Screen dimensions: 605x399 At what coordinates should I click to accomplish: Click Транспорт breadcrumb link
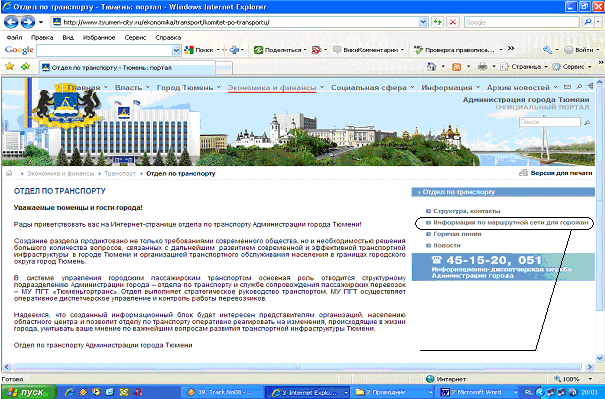(x=120, y=174)
